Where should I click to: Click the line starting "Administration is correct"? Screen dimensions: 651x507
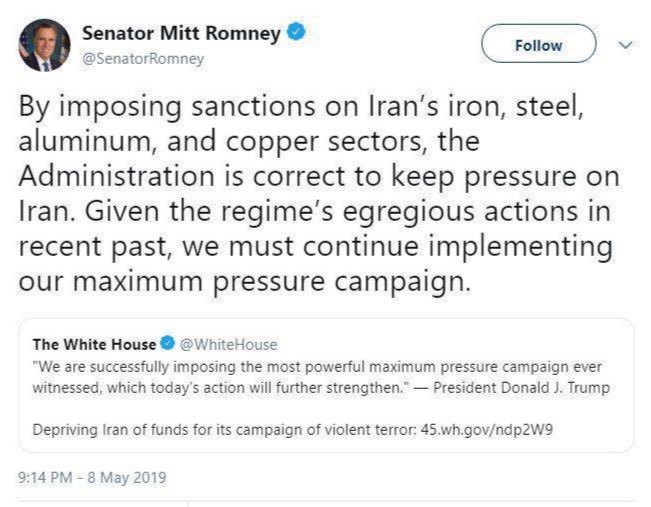pyautogui.click(x=318, y=177)
